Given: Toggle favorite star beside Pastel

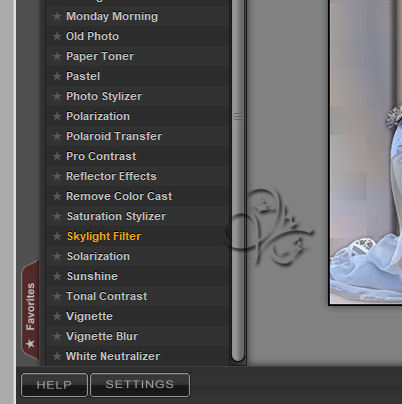Looking at the screenshot, I should point(57,76).
